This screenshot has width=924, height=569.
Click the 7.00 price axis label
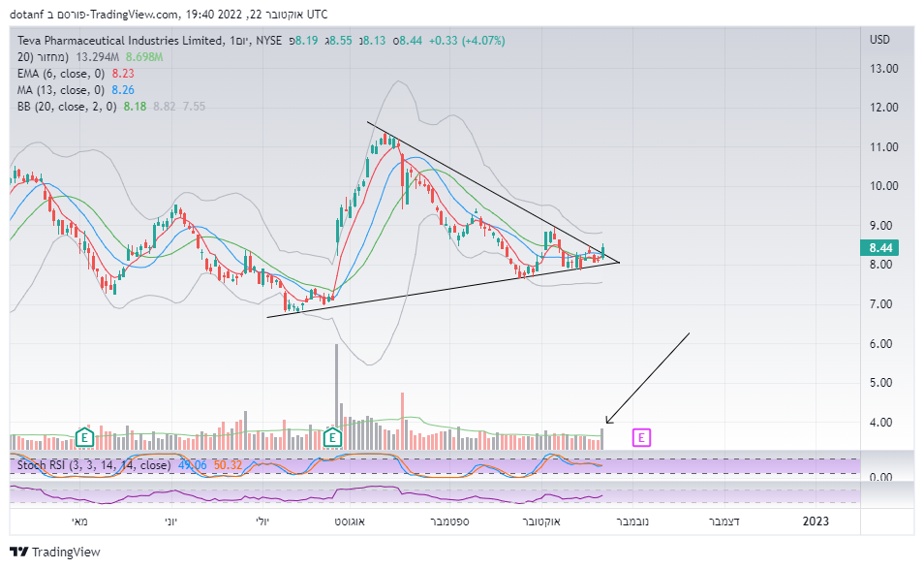(x=881, y=304)
